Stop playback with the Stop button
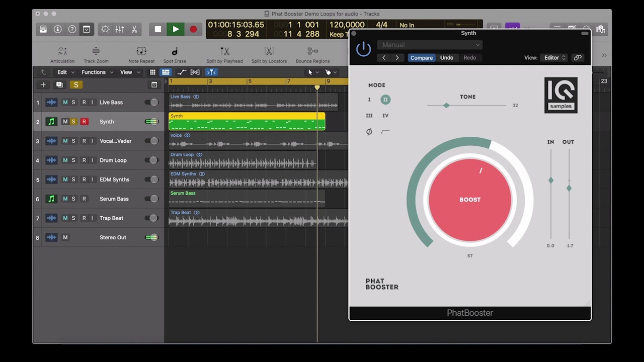This screenshot has width=644, height=362. [158, 29]
